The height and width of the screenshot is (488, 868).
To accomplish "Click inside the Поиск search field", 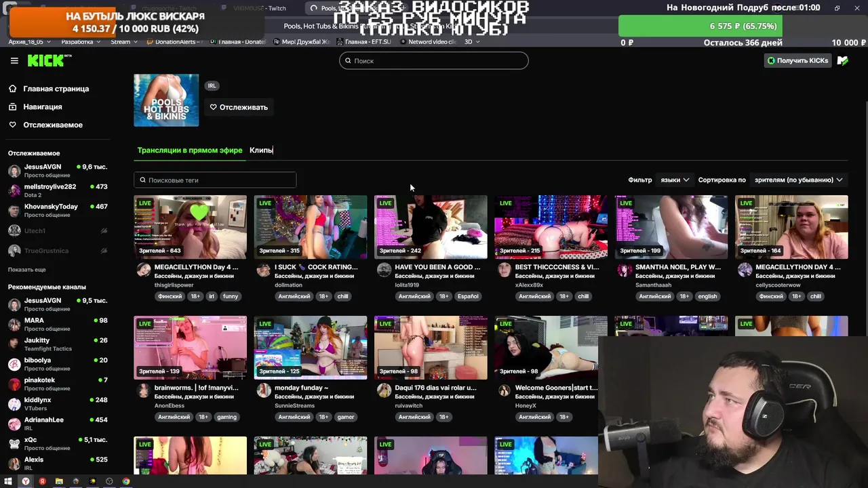I will click(x=434, y=61).
